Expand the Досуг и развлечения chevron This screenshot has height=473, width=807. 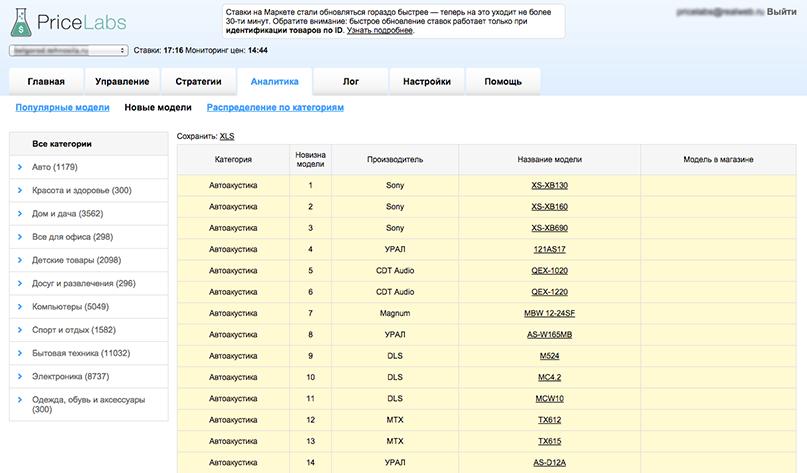[x=20, y=284]
